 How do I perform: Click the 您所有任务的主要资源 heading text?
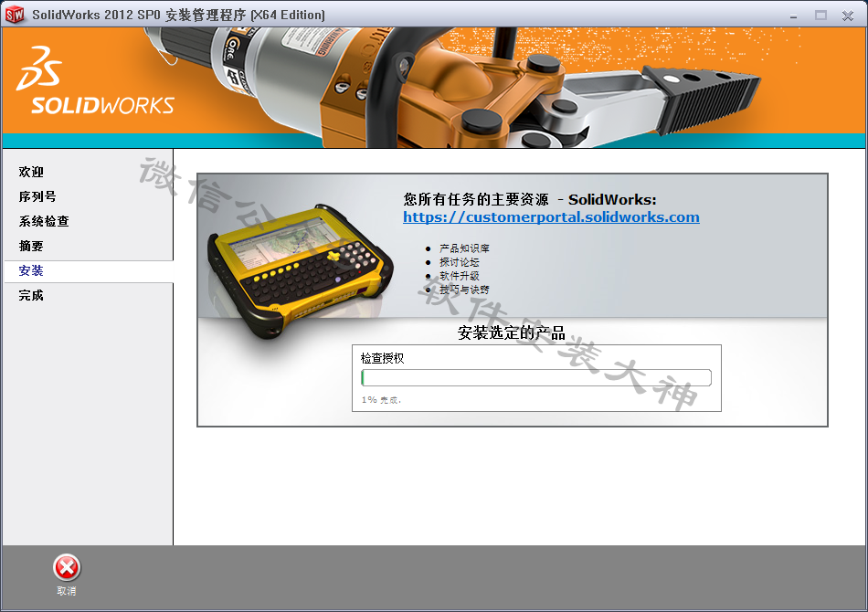coord(475,199)
